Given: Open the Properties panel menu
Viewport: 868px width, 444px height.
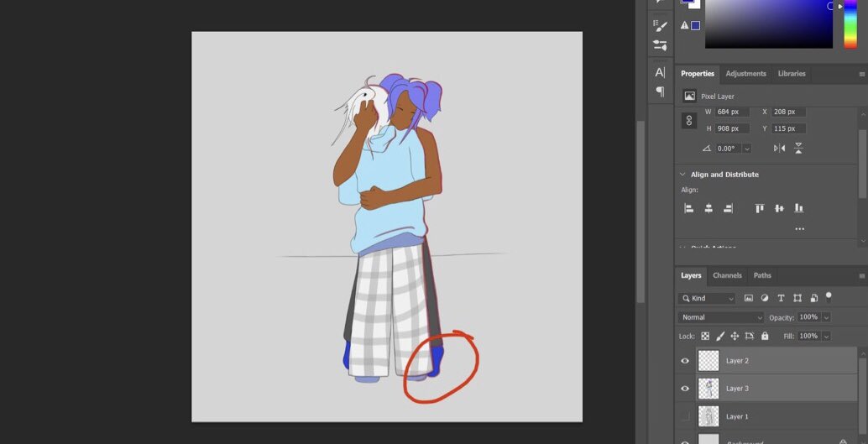Looking at the screenshot, I should pos(862,74).
